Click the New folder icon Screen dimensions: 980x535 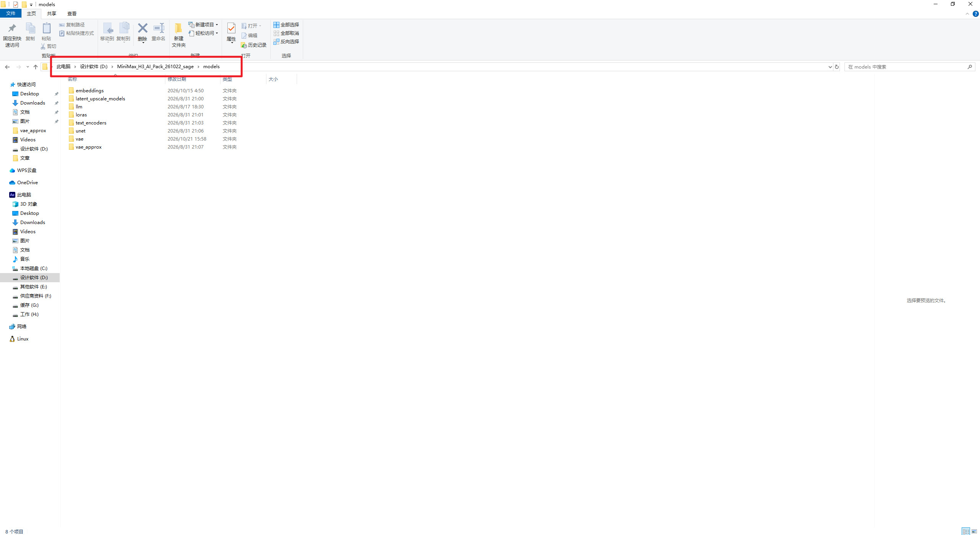(x=178, y=28)
